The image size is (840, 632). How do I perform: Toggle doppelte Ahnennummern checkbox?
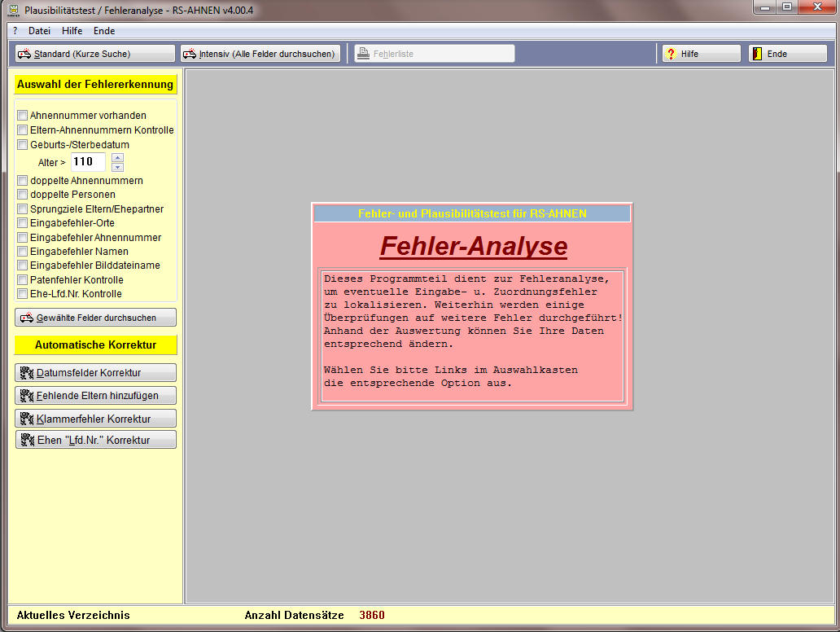pyautogui.click(x=23, y=180)
